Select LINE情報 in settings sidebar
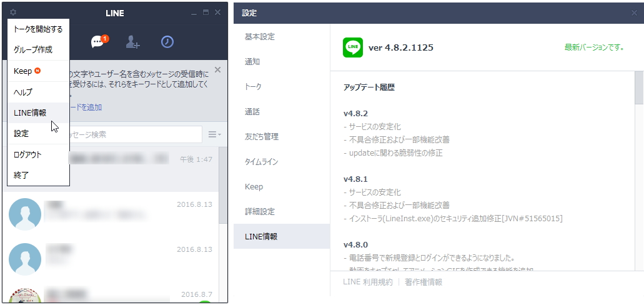This screenshot has height=305, width=644. pyautogui.click(x=282, y=237)
